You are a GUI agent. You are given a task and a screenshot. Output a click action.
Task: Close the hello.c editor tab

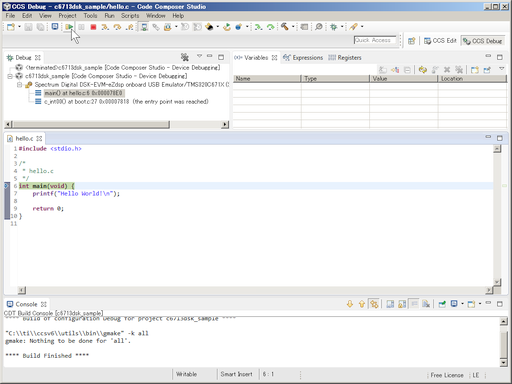[39, 138]
